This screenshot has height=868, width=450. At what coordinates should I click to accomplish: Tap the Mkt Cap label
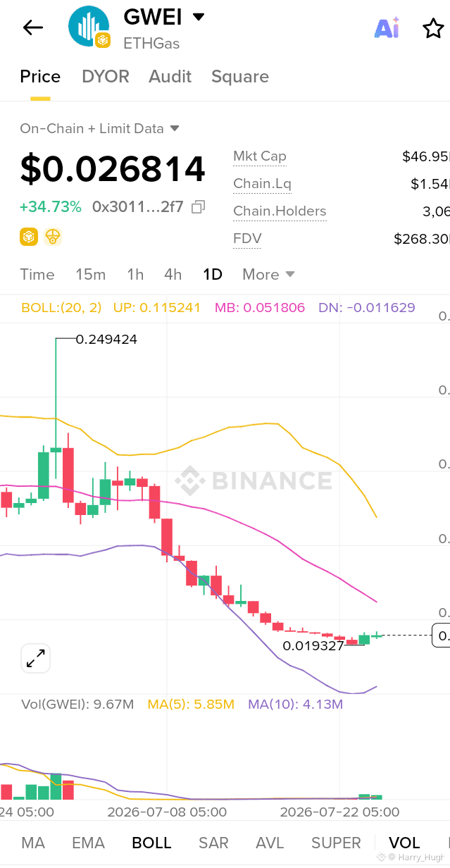pyautogui.click(x=260, y=156)
